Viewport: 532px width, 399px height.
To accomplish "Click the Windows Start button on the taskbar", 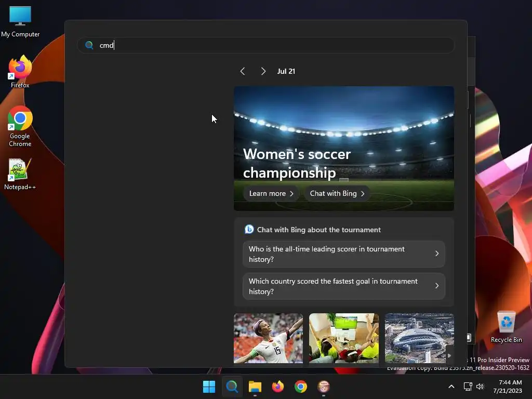I will click(209, 387).
